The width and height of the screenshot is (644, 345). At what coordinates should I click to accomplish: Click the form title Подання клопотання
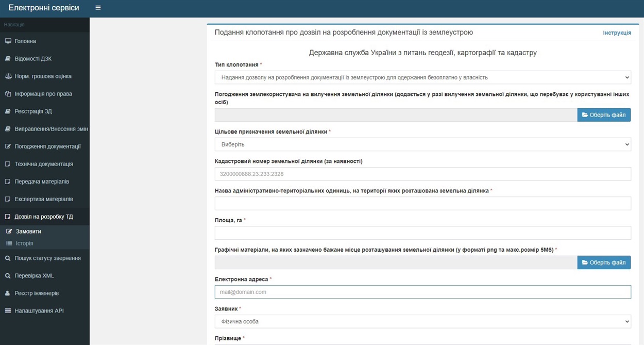coord(344,32)
